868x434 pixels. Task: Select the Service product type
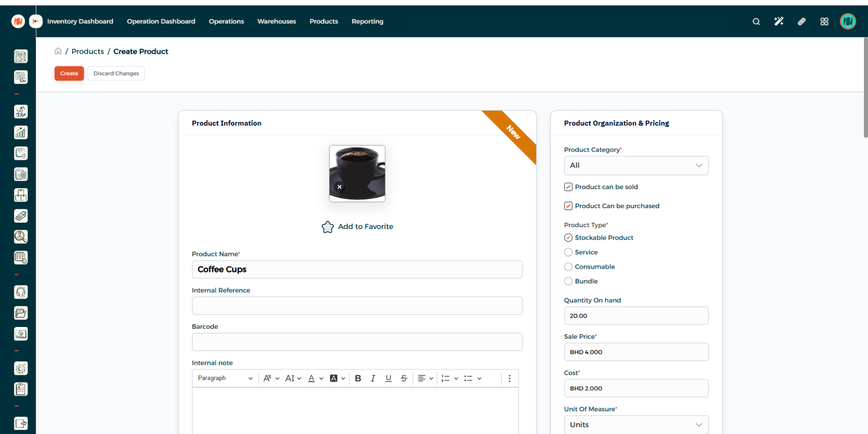(568, 252)
